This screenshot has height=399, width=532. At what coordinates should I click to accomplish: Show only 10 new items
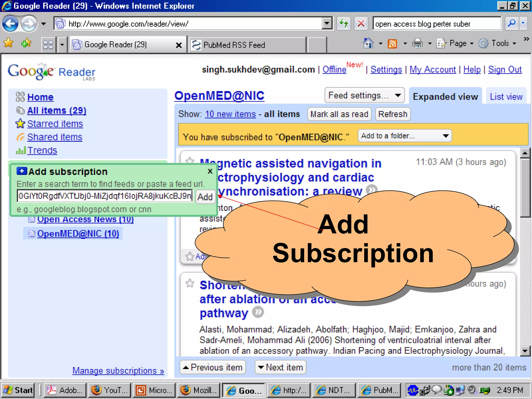[x=230, y=114]
